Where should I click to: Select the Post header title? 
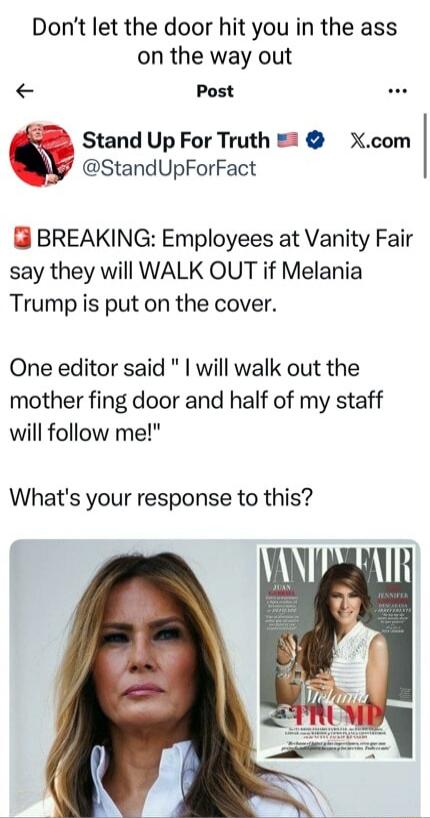(x=215, y=92)
